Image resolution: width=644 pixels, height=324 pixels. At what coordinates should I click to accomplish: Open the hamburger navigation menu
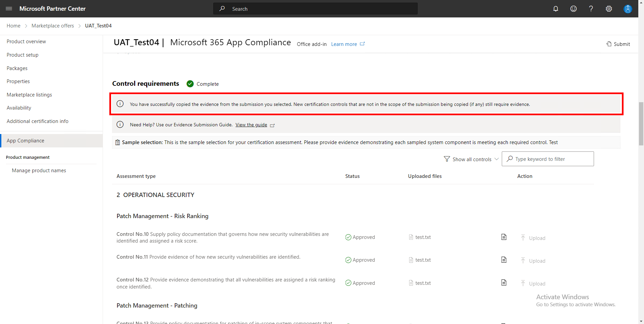tap(9, 9)
